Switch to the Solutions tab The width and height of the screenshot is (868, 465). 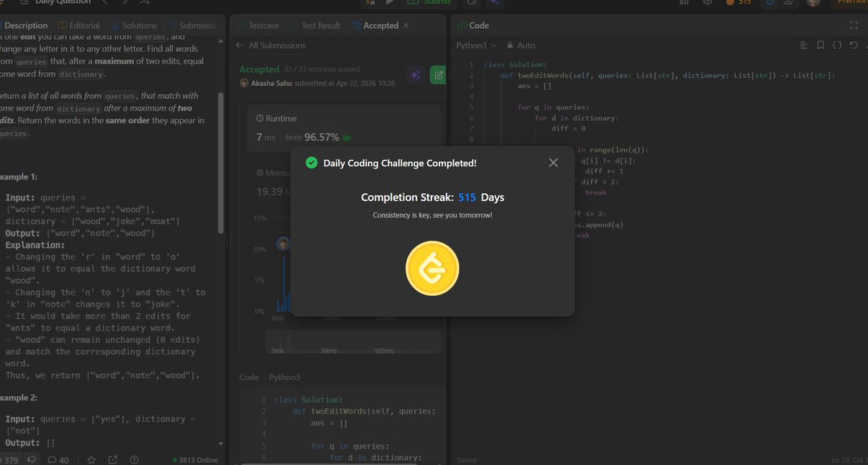click(134, 25)
